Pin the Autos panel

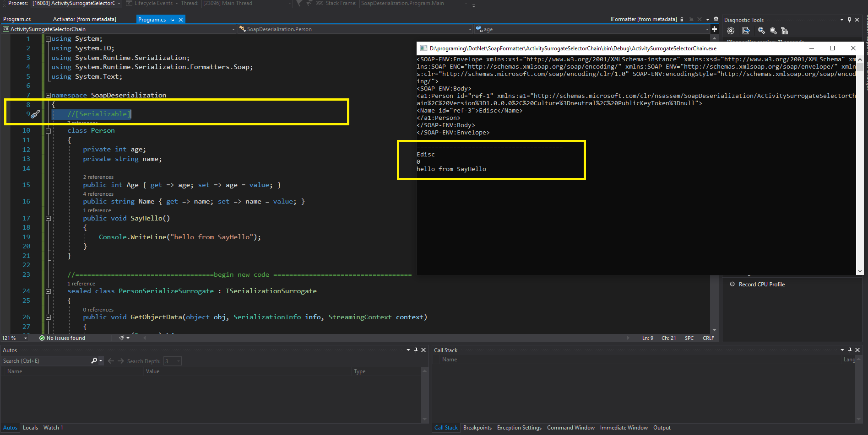click(x=416, y=350)
